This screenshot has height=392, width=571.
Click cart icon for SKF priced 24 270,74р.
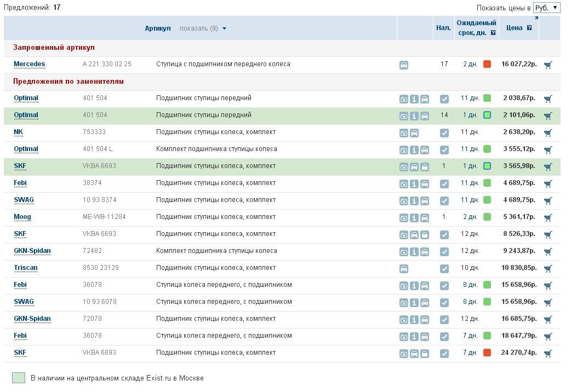[548, 354]
